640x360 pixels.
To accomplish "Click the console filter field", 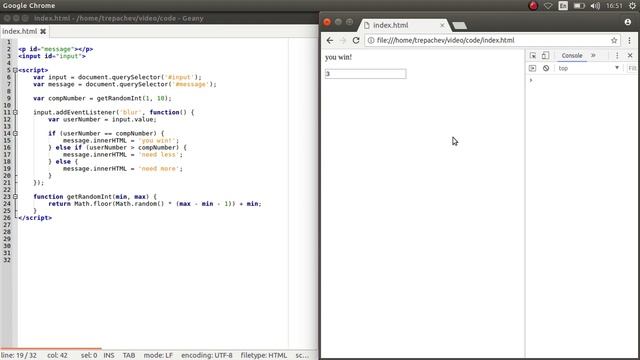I will pyautogui.click(x=632, y=68).
